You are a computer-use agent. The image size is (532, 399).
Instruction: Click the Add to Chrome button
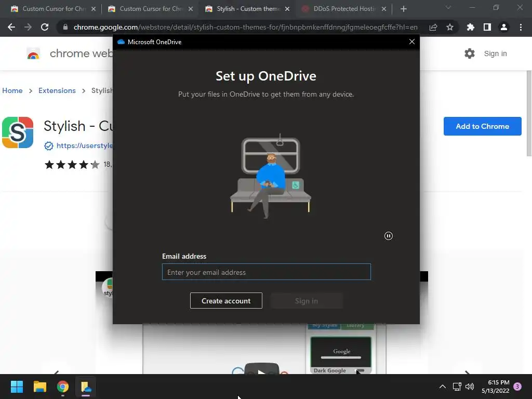click(482, 126)
